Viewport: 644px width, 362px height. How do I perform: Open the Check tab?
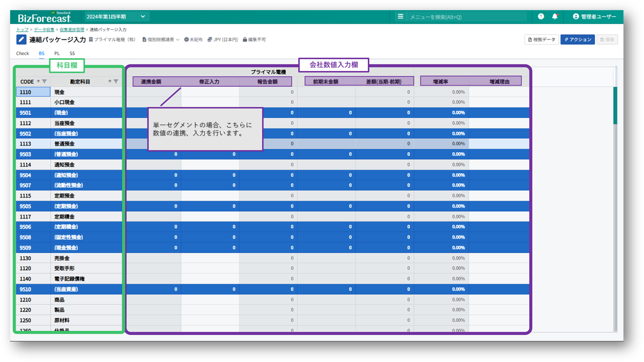click(x=23, y=53)
